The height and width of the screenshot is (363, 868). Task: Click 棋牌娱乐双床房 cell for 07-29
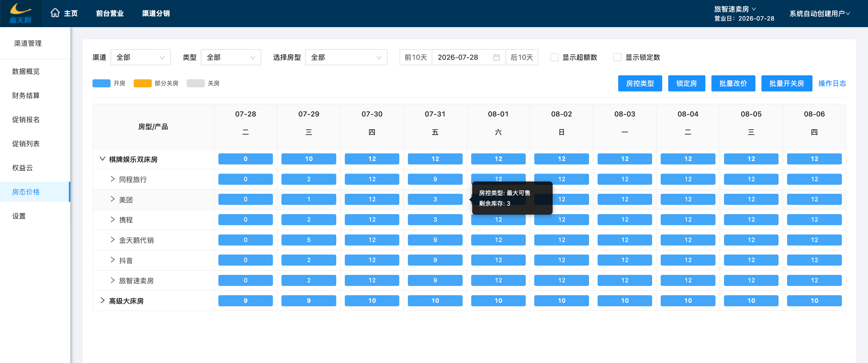[309, 159]
